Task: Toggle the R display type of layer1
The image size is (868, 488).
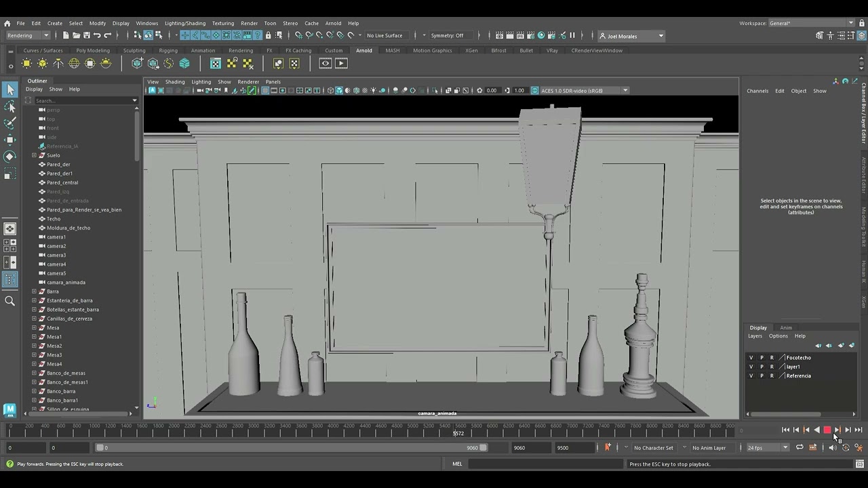Action: (x=772, y=367)
